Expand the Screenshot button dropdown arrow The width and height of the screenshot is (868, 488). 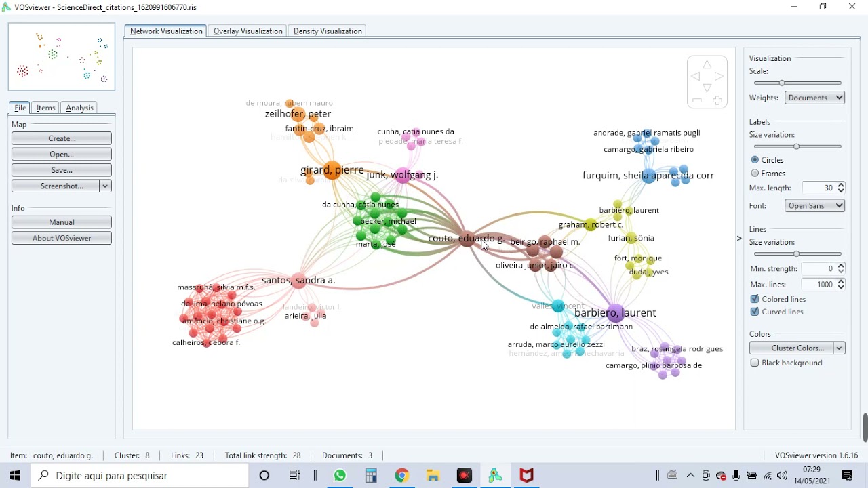(106, 186)
